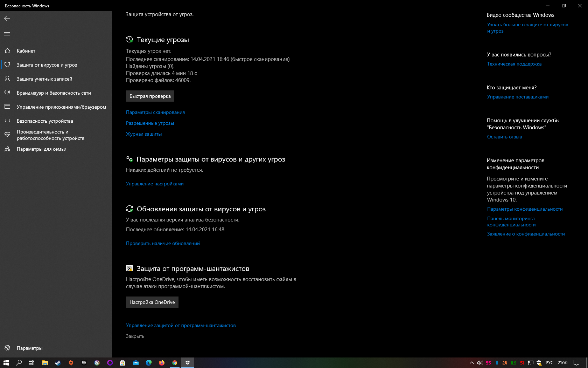Click the Текущие угрозы history icon

pos(129,39)
